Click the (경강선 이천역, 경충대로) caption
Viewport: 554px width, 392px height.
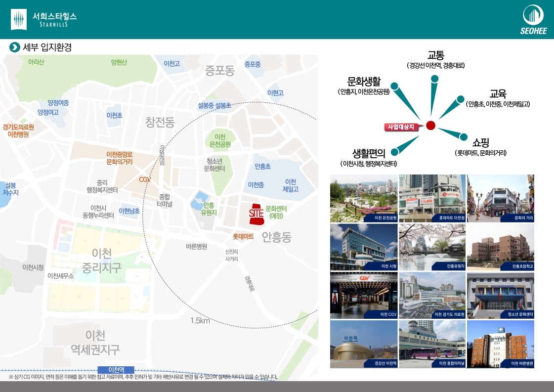point(436,65)
